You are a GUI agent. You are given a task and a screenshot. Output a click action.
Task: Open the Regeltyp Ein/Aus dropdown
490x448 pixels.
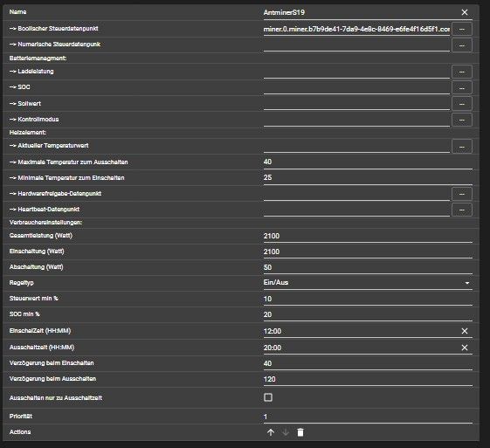[368, 282]
